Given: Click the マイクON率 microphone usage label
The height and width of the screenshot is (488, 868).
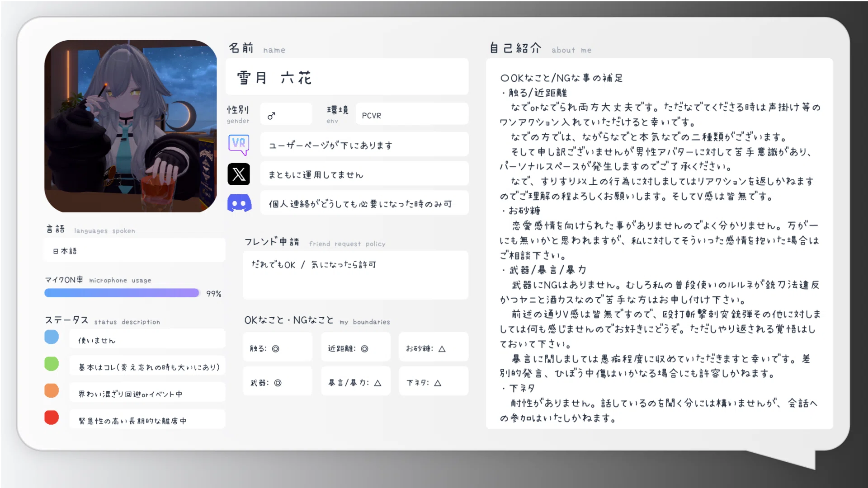Looking at the screenshot, I should point(98,280).
